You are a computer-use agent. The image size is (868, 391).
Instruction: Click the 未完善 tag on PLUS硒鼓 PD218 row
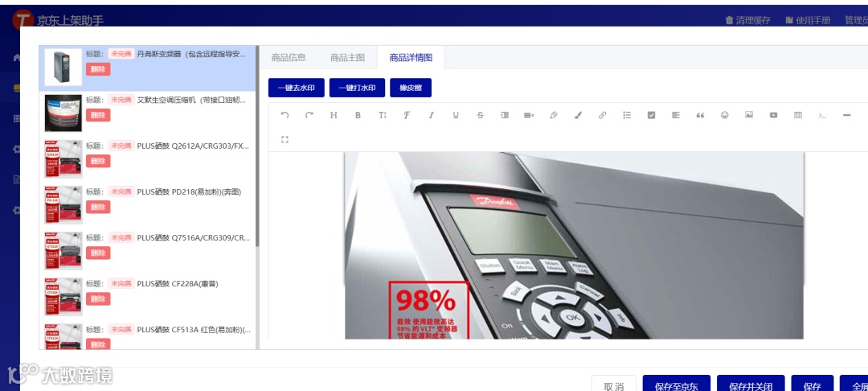click(x=121, y=192)
